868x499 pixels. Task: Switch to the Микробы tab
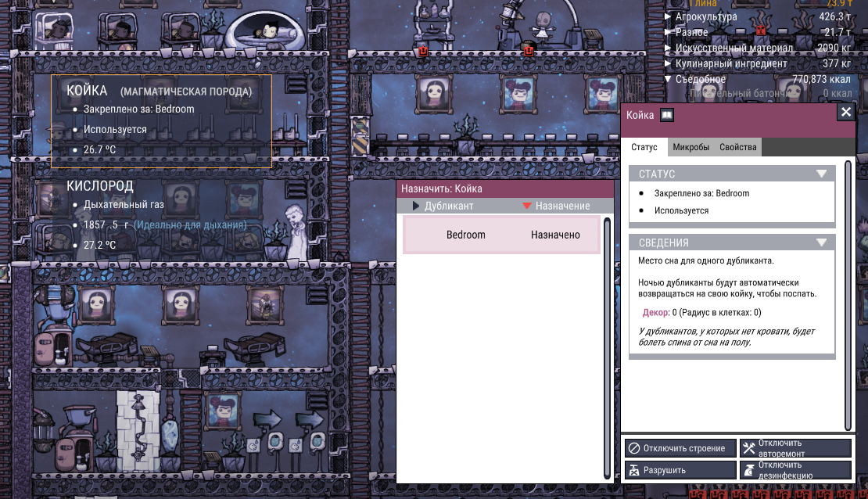pos(690,147)
